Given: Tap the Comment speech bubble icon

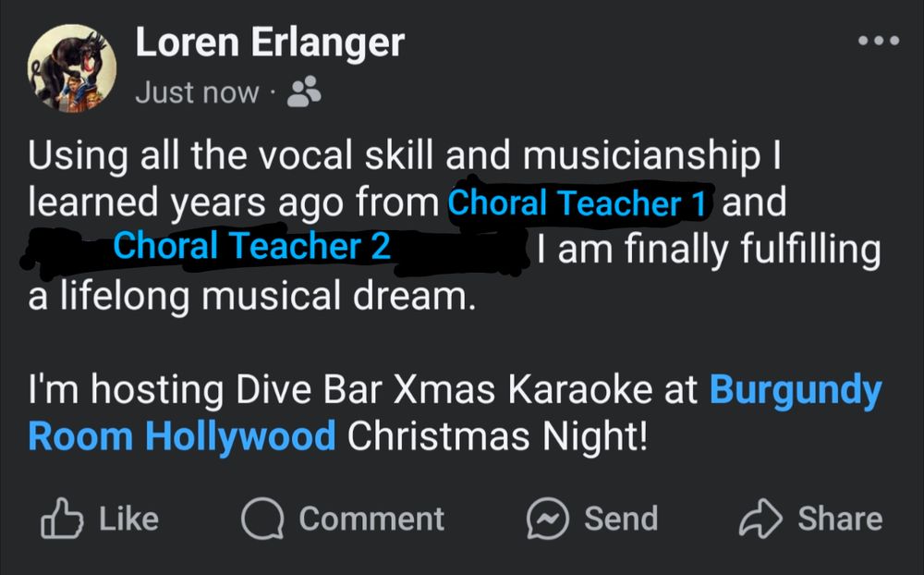Looking at the screenshot, I should pyautogui.click(x=261, y=520).
